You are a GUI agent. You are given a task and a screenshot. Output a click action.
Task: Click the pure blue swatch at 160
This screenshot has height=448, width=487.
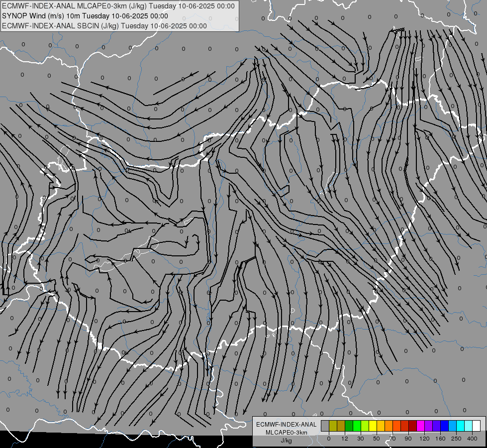[445, 426]
